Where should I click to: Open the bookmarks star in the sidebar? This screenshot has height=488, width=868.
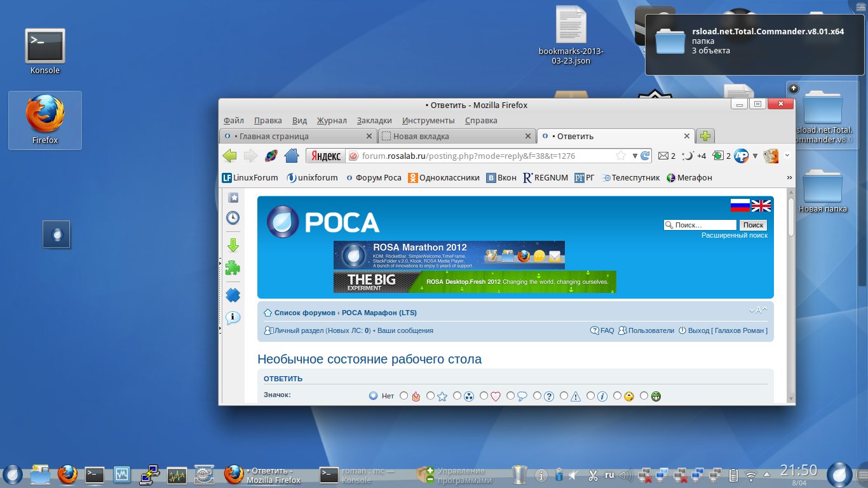pos(233,198)
